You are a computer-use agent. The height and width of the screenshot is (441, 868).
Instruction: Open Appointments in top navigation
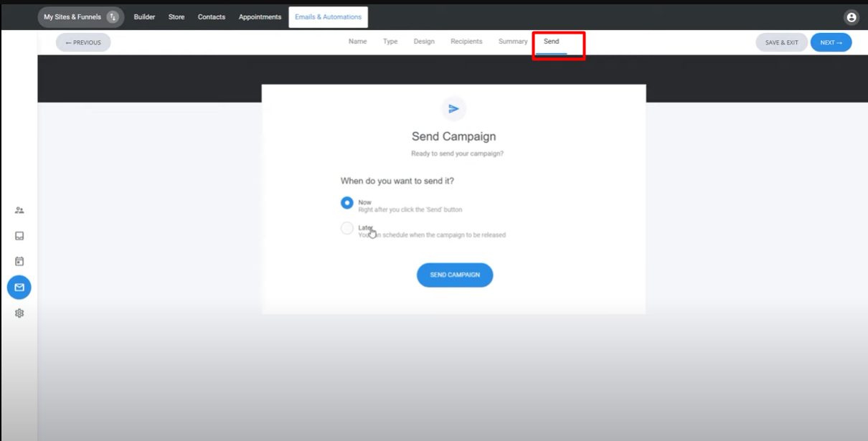(260, 17)
